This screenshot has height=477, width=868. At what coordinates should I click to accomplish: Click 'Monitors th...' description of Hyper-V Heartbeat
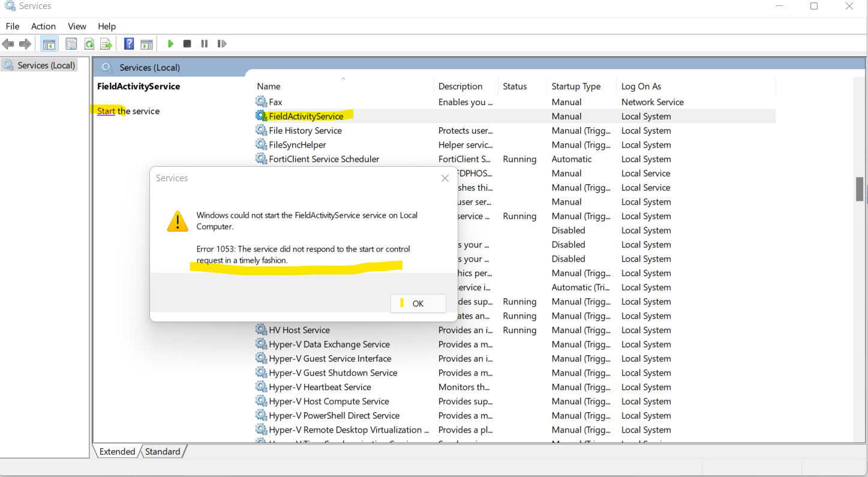[x=464, y=387]
